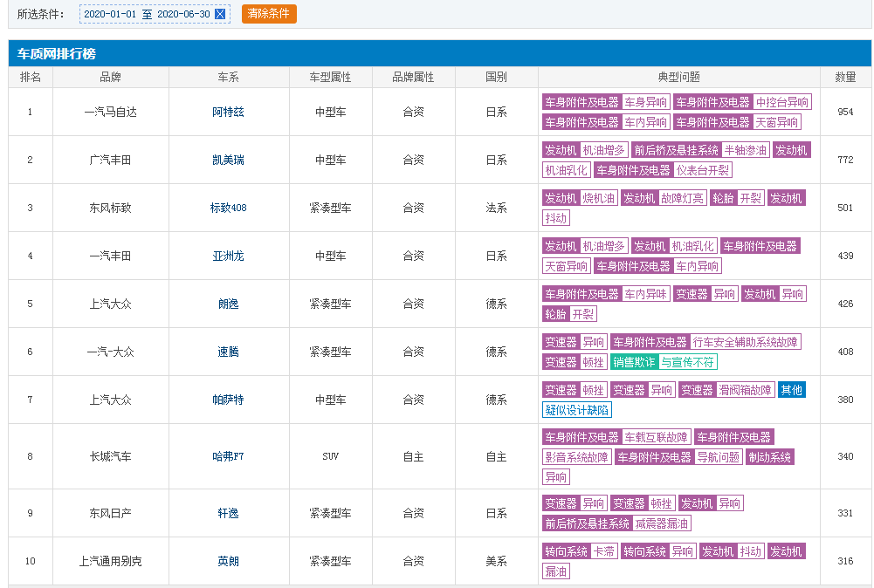The height and width of the screenshot is (588, 874).
Task: Select the 中控台异响 issue tag
Action: click(x=782, y=102)
